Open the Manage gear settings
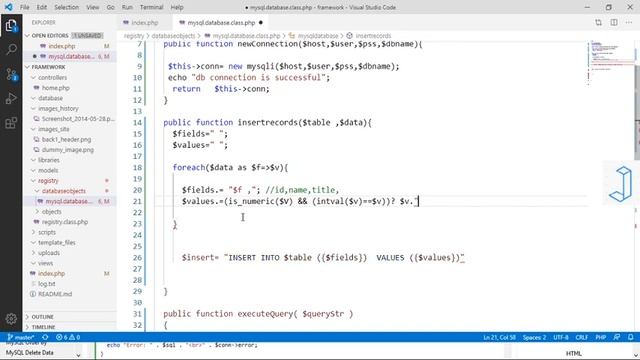Image resolution: width=640 pixels, height=360 pixels. point(11,319)
